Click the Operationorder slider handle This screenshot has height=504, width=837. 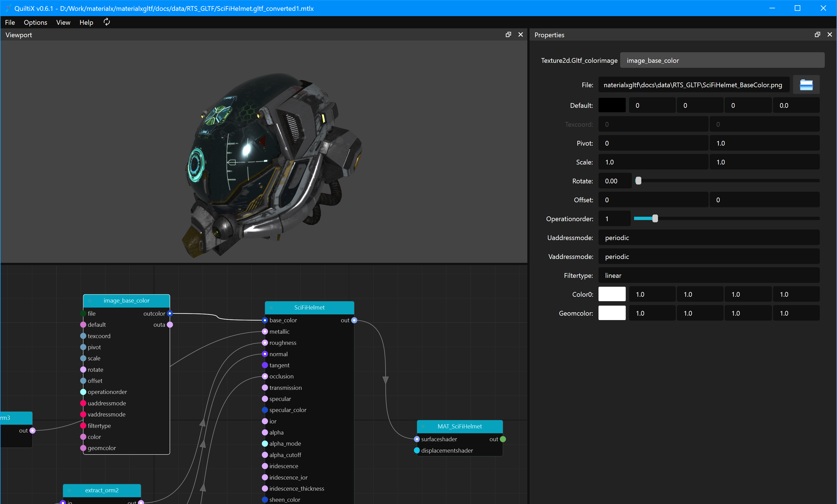[x=655, y=219]
